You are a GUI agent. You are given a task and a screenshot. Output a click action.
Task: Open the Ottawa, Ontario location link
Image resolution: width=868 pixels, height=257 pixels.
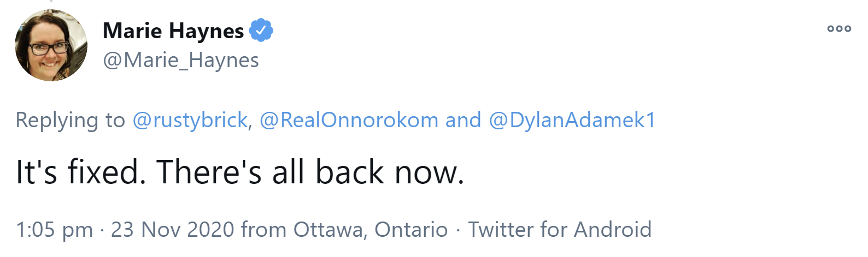[371, 230]
